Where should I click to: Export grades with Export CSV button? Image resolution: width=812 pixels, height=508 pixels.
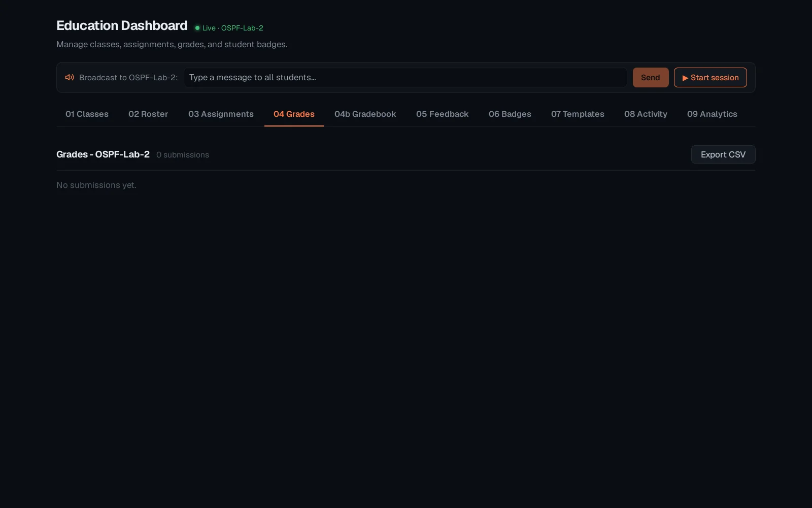point(723,154)
